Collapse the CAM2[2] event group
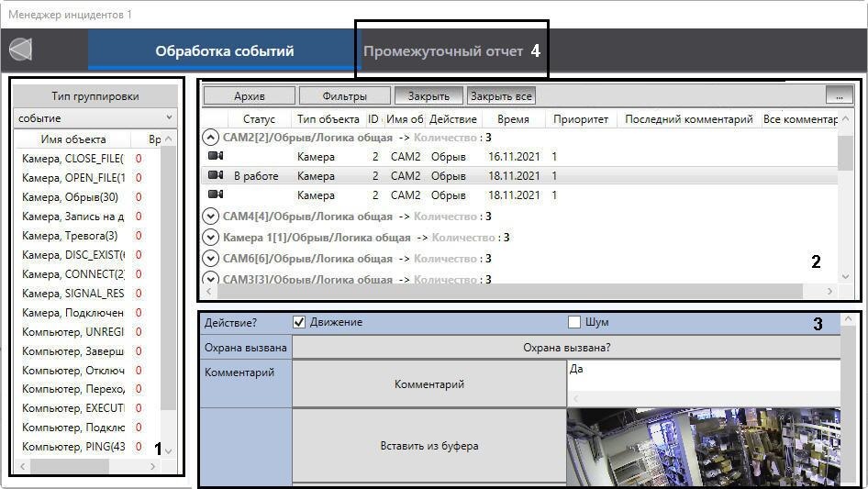The width and height of the screenshot is (868, 489). pyautogui.click(x=210, y=138)
